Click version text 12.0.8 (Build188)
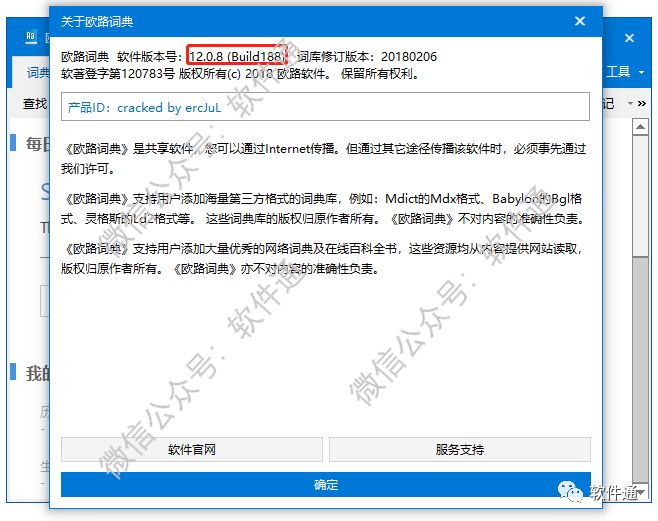 coord(236,56)
